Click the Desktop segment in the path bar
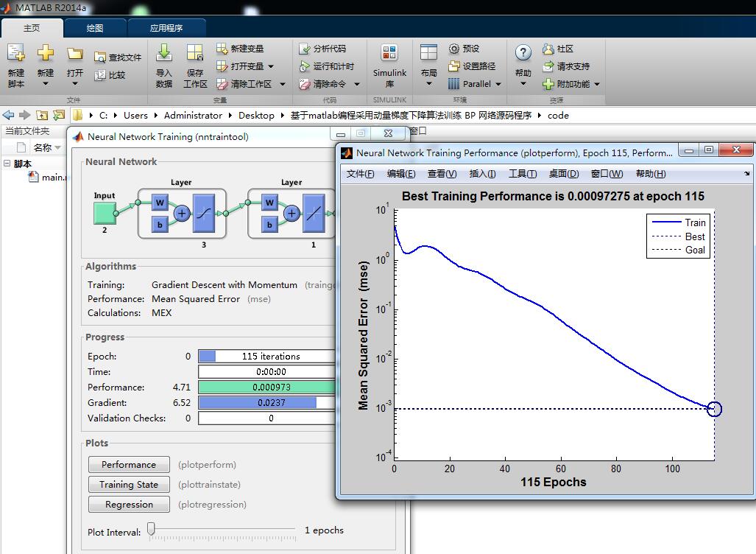The height and width of the screenshot is (554, 756). click(x=256, y=116)
